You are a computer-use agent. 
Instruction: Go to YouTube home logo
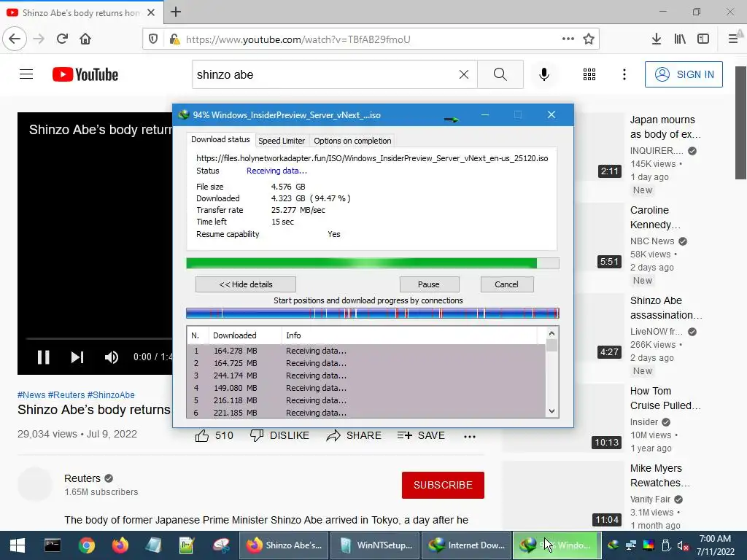[85, 74]
